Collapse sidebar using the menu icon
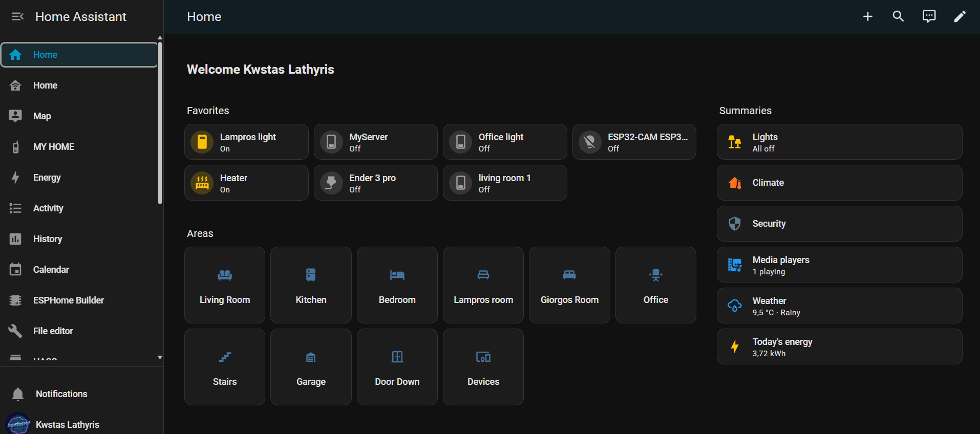The width and height of the screenshot is (980, 434). click(x=17, y=17)
